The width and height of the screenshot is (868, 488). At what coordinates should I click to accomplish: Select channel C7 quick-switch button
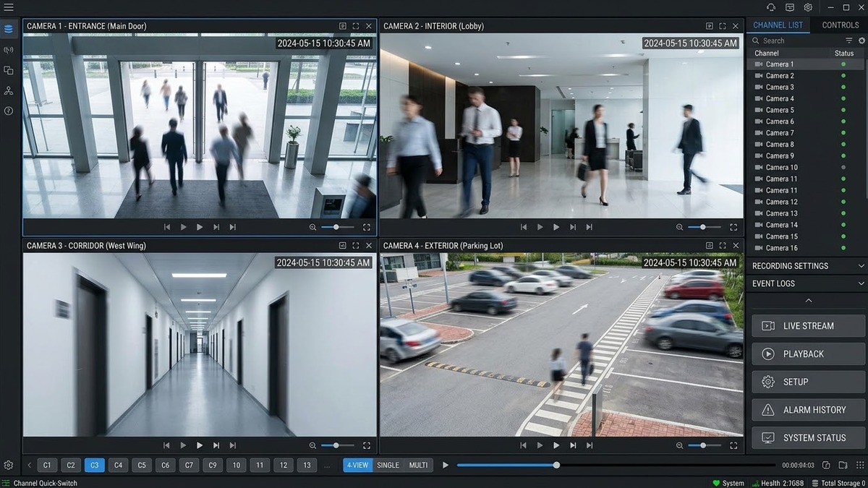[x=189, y=465]
